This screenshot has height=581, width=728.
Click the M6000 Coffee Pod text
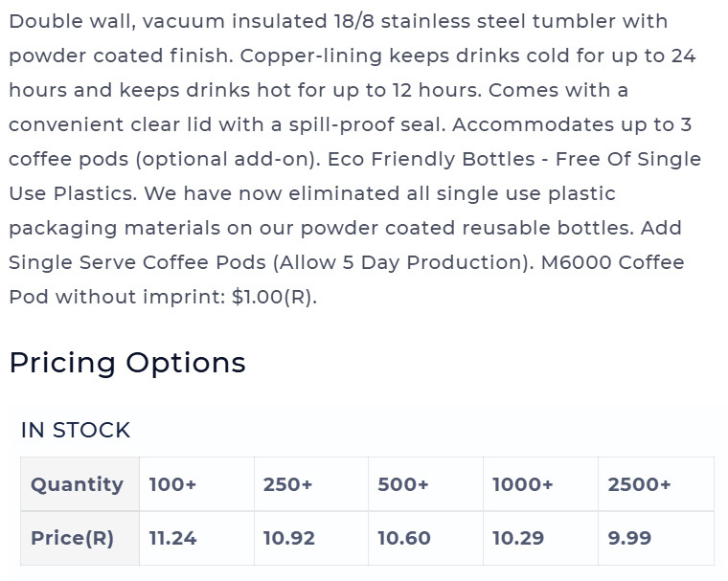coord(612,262)
